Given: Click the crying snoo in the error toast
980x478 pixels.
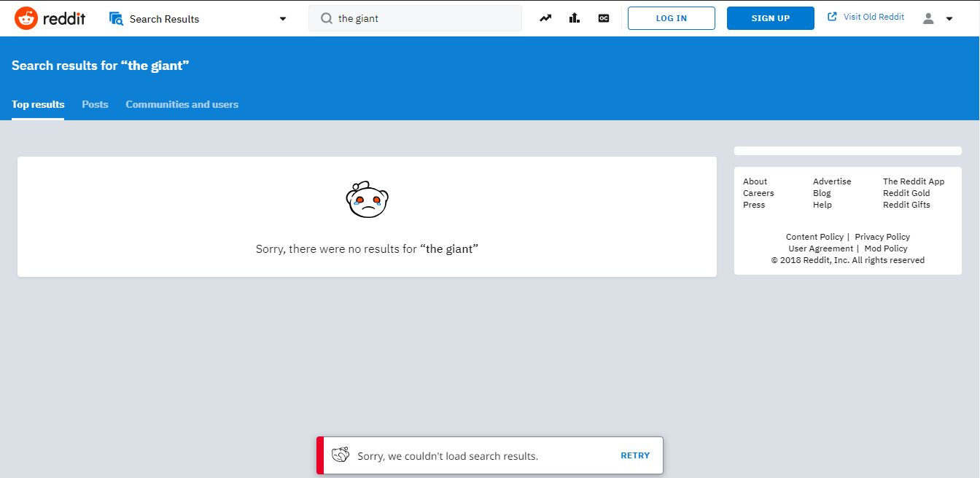Looking at the screenshot, I should click(x=341, y=454).
